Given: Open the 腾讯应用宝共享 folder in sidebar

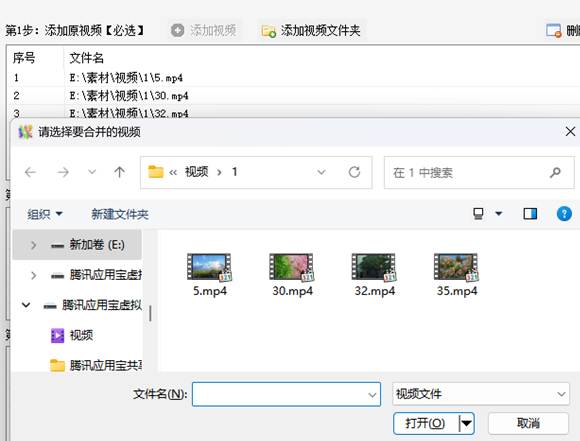Looking at the screenshot, I should (96, 366).
